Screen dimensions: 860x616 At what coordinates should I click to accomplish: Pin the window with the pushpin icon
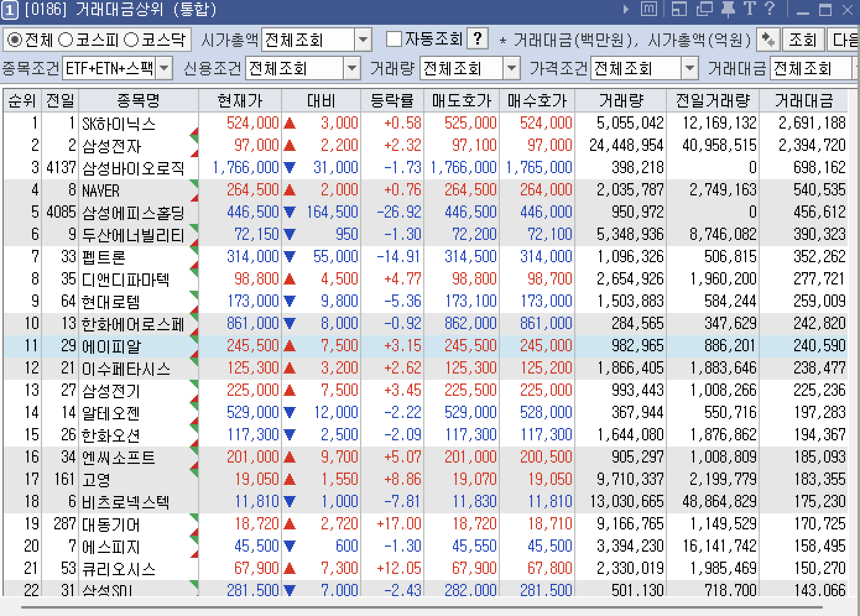click(728, 9)
